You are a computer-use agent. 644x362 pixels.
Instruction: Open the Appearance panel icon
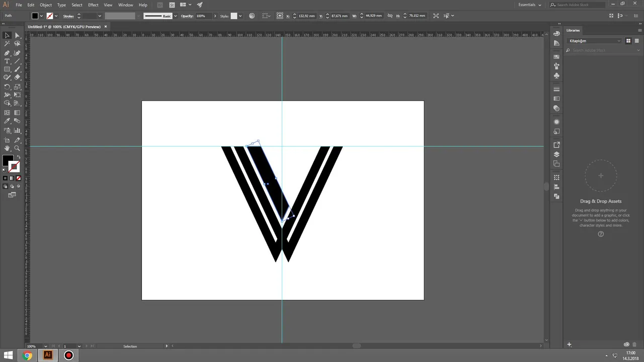556,122
